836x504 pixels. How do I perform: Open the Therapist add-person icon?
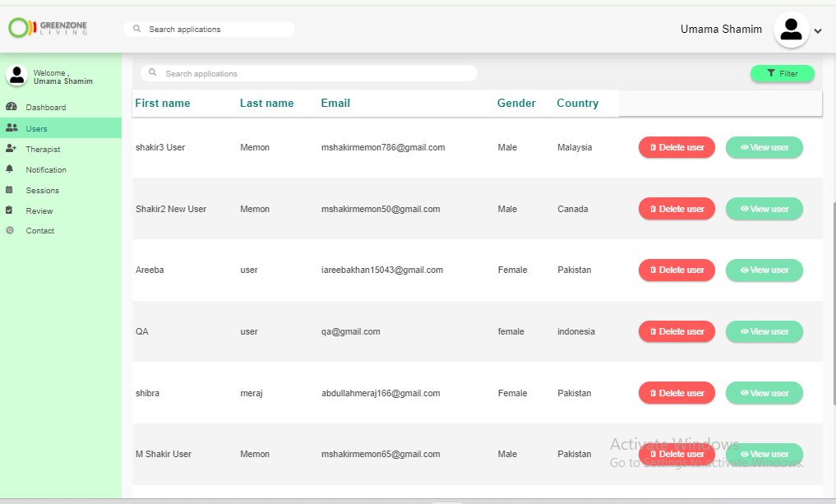pyautogui.click(x=11, y=149)
